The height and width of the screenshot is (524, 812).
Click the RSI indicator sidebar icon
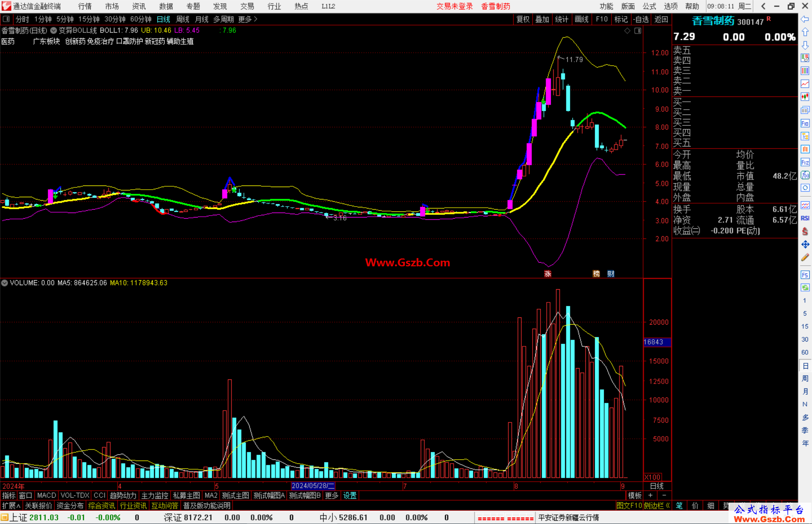(805, 218)
